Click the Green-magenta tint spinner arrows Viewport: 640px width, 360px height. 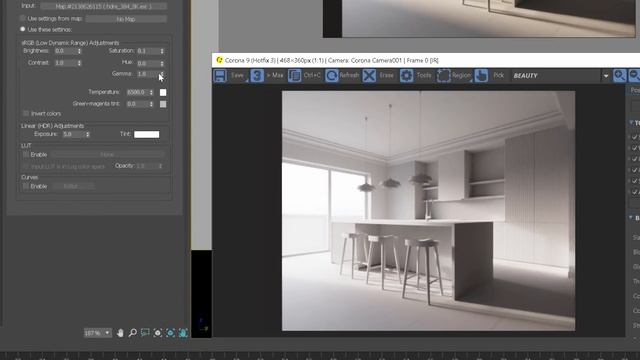(x=151, y=104)
